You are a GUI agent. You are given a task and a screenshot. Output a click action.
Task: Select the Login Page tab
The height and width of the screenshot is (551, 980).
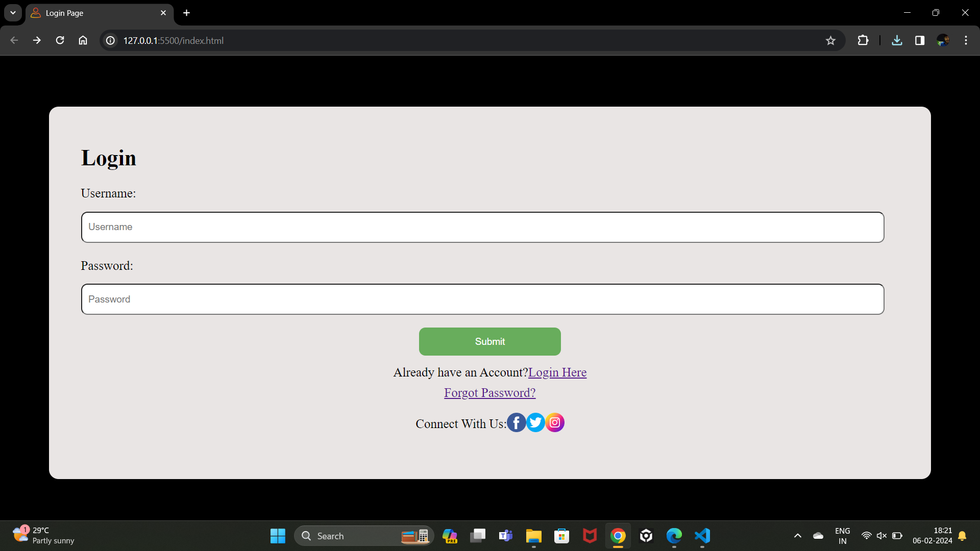(x=100, y=13)
